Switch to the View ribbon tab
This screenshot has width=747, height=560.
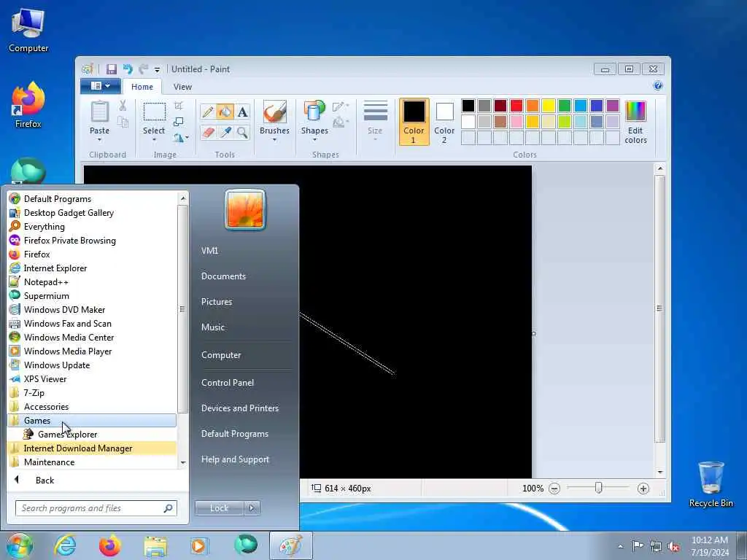tap(182, 87)
